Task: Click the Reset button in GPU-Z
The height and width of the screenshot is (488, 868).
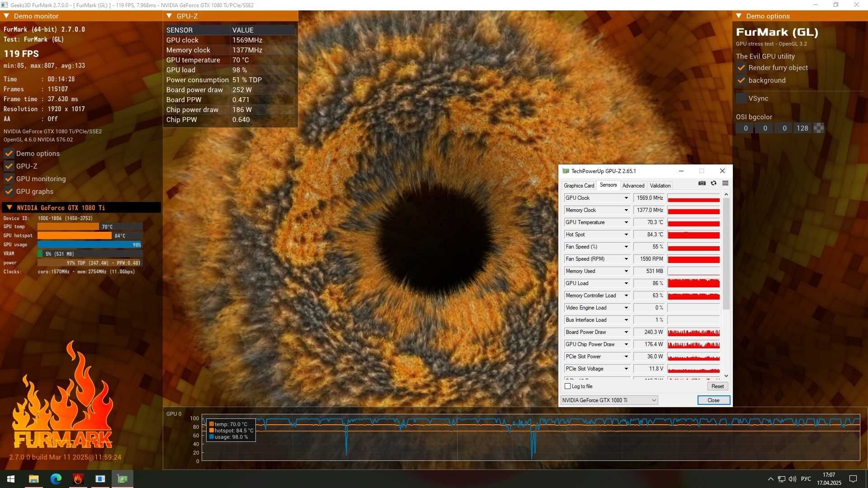Action: [717, 386]
